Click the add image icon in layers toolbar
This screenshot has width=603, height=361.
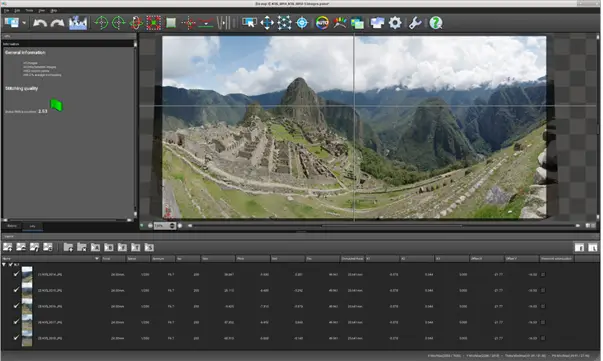pyautogui.click(x=7, y=247)
